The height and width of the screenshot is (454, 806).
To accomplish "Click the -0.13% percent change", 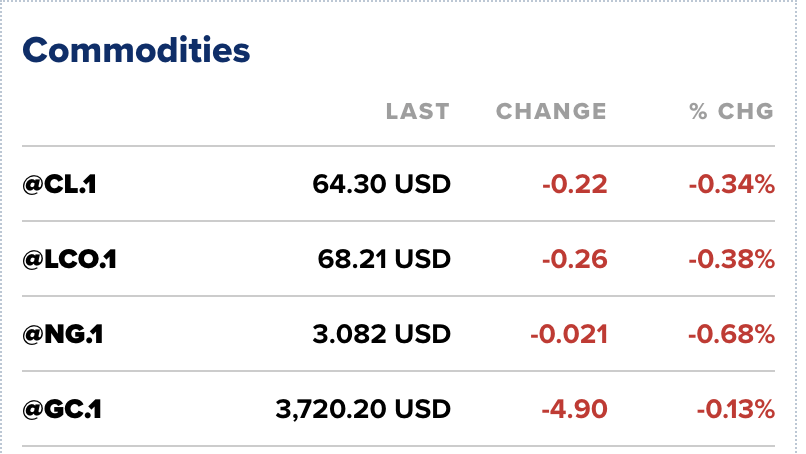I will click(733, 409).
